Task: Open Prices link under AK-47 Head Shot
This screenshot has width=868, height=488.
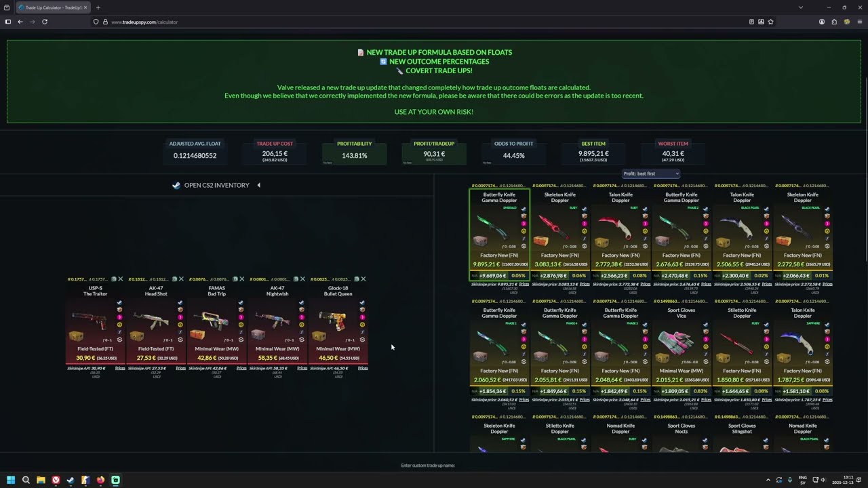Action: pos(181,368)
